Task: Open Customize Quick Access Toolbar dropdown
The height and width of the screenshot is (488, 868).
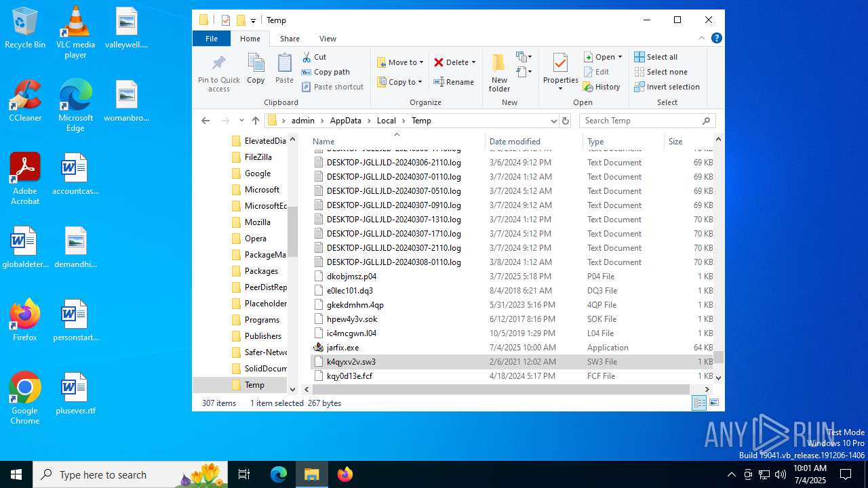Action: click(x=253, y=20)
